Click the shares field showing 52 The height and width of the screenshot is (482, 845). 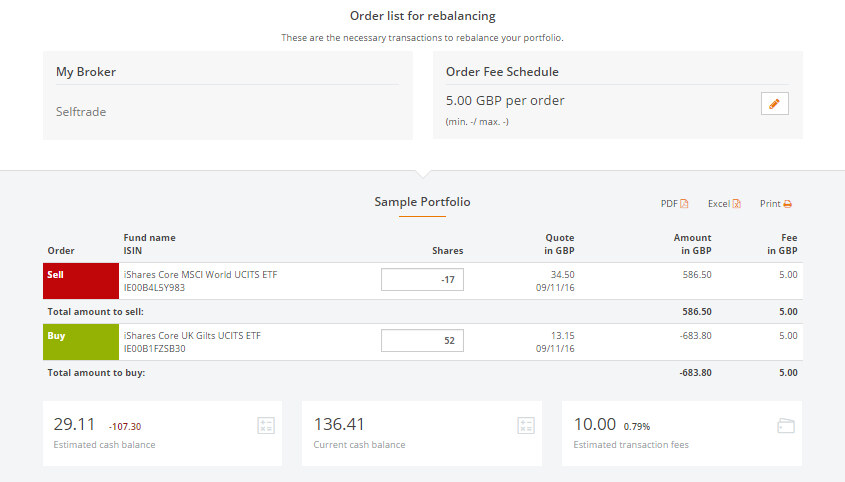tap(422, 341)
